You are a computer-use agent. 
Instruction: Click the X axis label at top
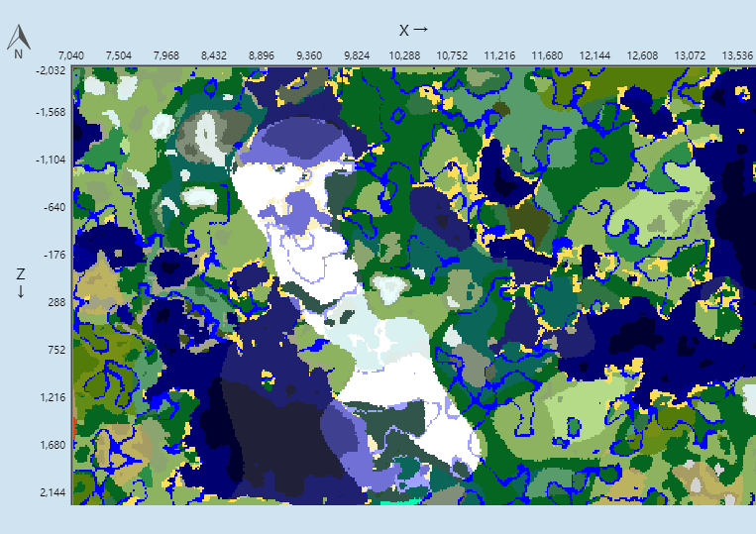[x=413, y=31]
